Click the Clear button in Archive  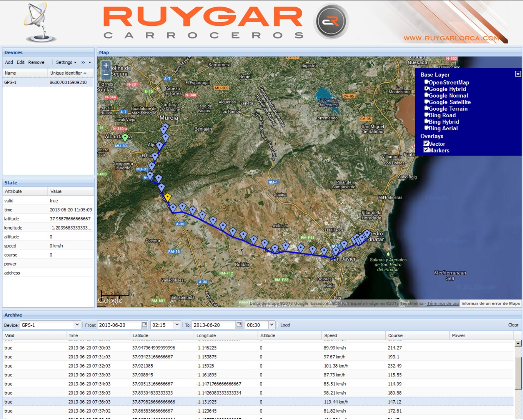pos(513,325)
